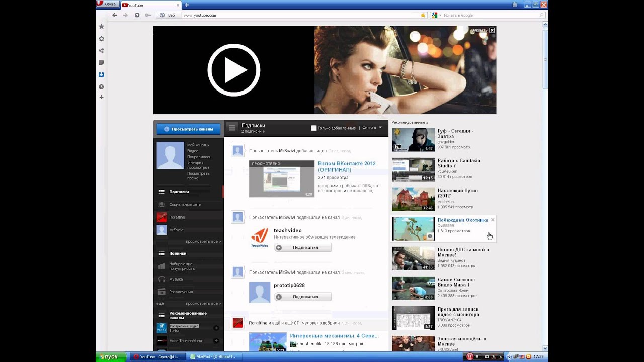
Task: Add AdamThomasMoran channel with plus
Action: point(216,341)
